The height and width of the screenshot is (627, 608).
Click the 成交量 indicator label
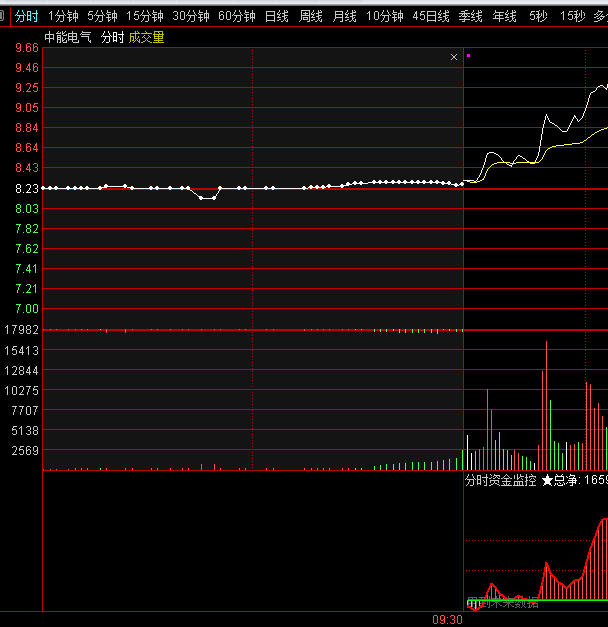click(146, 38)
